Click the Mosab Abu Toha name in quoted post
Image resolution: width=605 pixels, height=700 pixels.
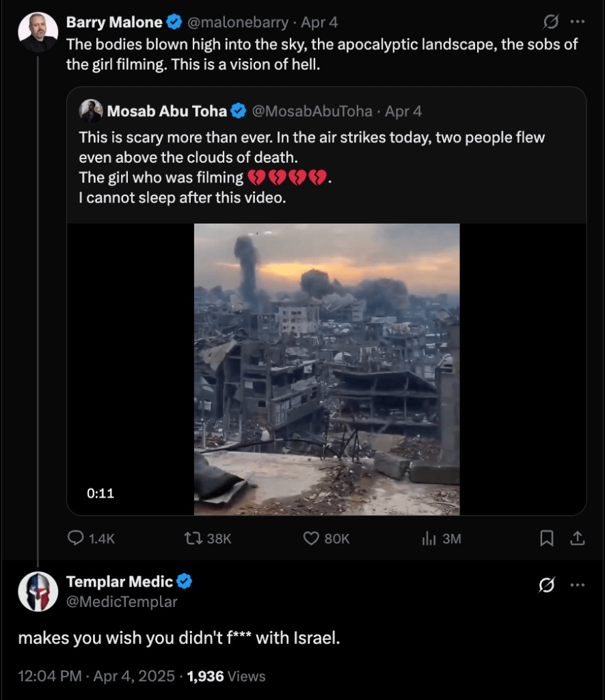click(x=167, y=111)
